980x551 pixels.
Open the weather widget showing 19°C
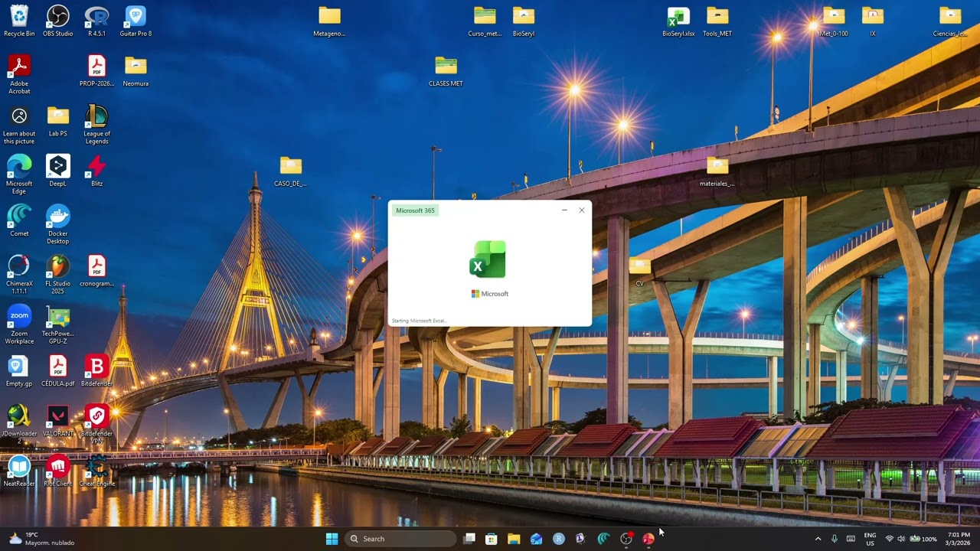[x=41, y=539]
